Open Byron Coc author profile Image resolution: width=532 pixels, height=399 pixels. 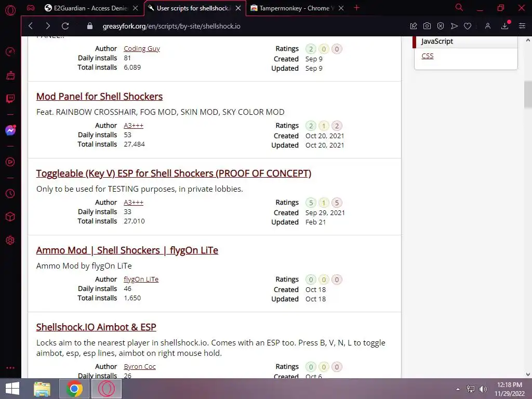[x=139, y=366]
